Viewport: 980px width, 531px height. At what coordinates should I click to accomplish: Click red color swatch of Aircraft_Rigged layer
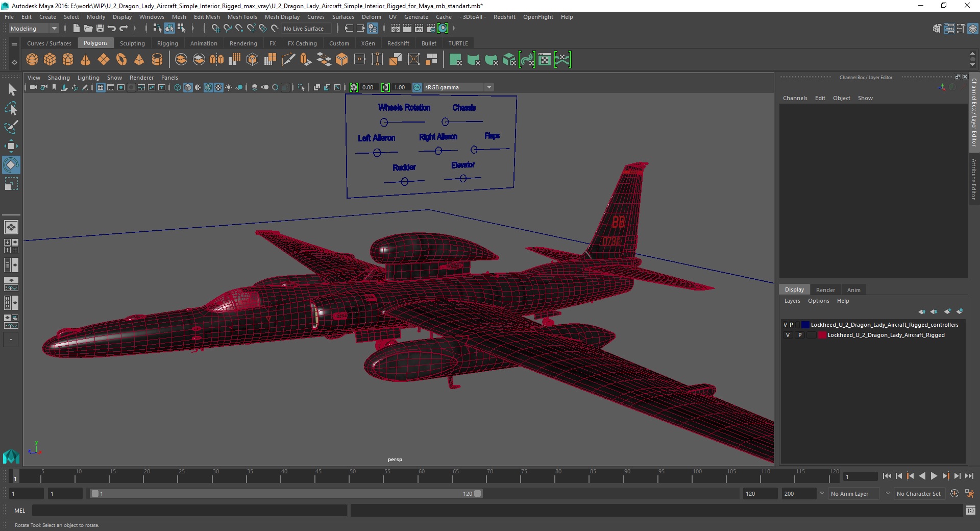(822, 335)
